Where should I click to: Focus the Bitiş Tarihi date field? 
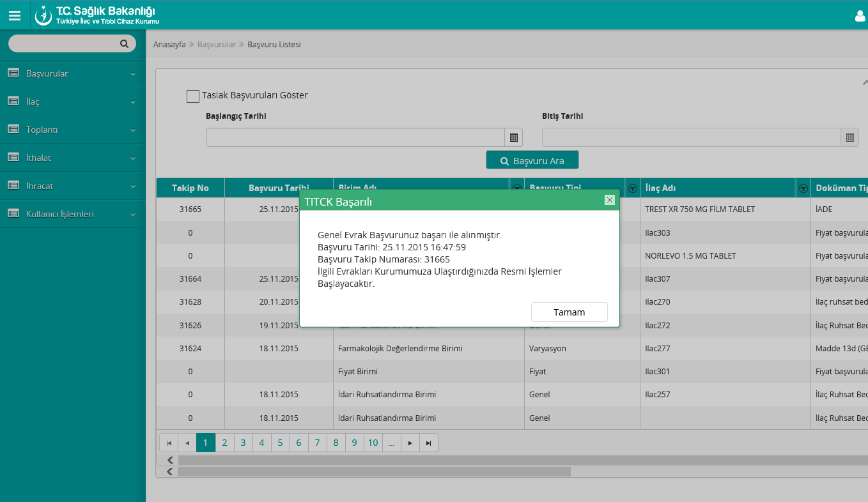point(692,137)
